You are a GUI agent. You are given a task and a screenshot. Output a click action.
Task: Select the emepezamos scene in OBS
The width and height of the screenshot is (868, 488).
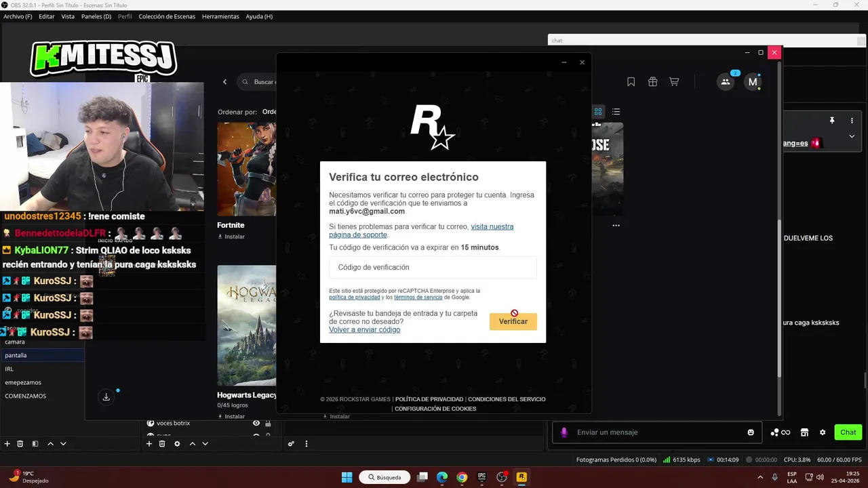[x=42, y=382]
